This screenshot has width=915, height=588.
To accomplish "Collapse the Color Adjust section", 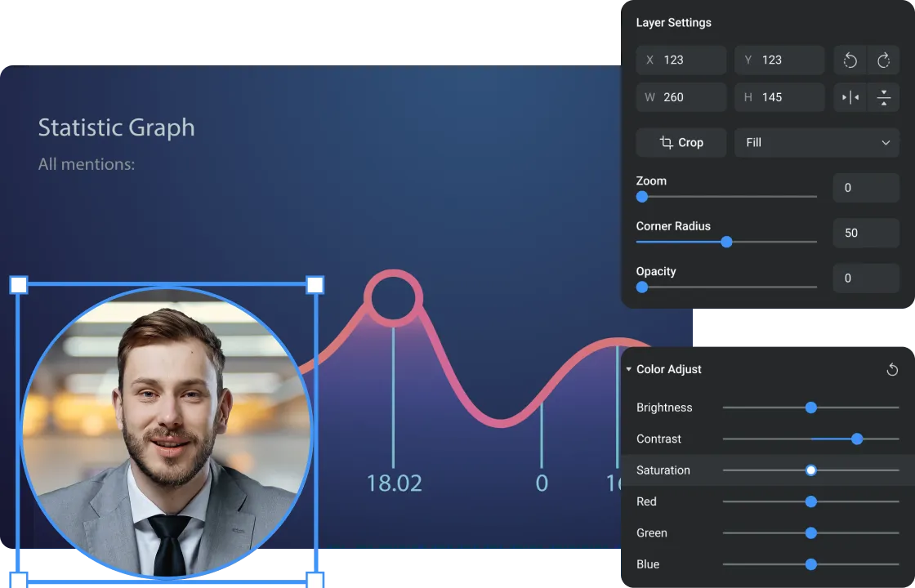I will click(629, 369).
